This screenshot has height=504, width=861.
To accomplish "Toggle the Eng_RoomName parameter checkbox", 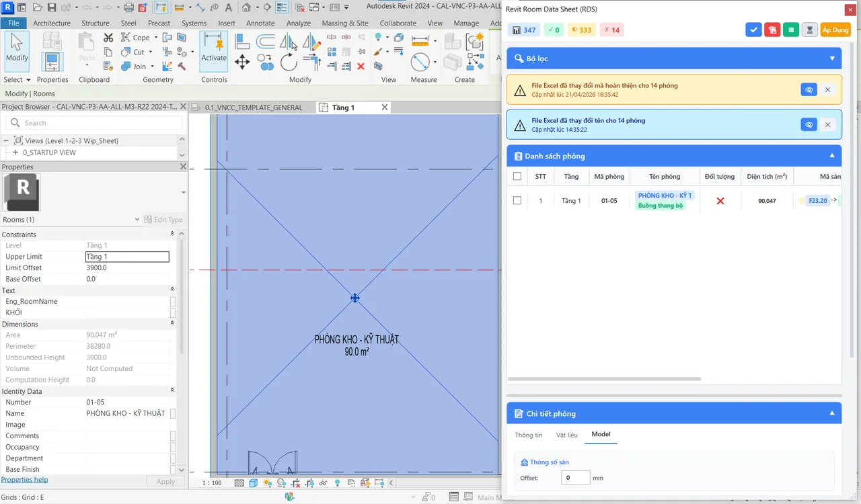I will click(173, 302).
